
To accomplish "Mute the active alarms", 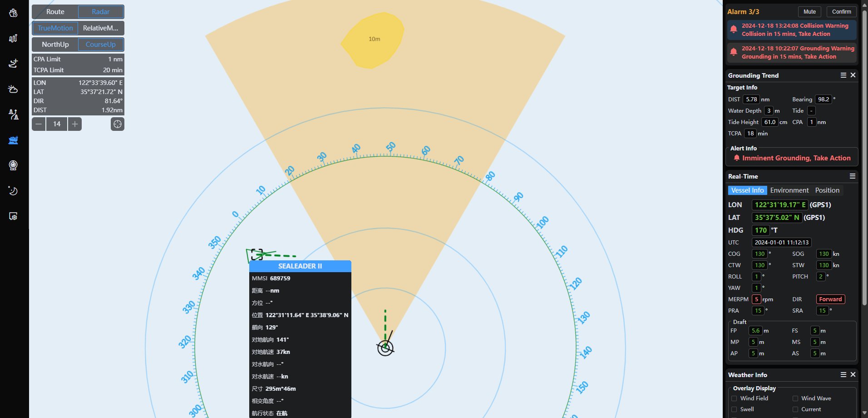I will [809, 12].
